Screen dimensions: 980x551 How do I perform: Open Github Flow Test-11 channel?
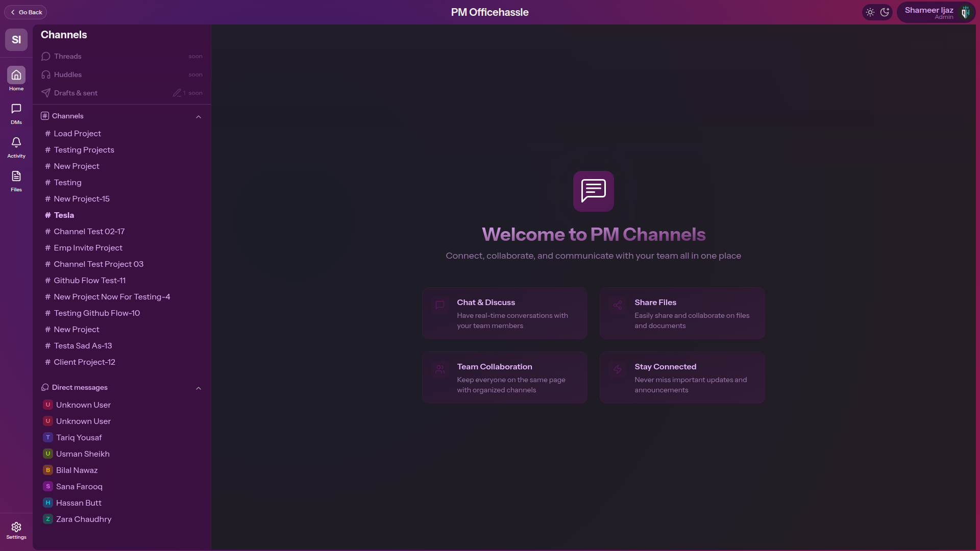(x=121, y=281)
